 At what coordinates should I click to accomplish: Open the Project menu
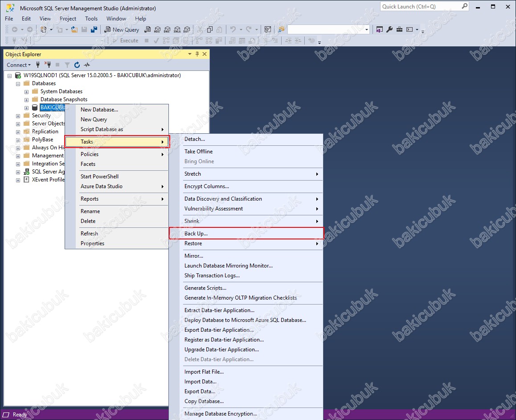pyautogui.click(x=68, y=19)
